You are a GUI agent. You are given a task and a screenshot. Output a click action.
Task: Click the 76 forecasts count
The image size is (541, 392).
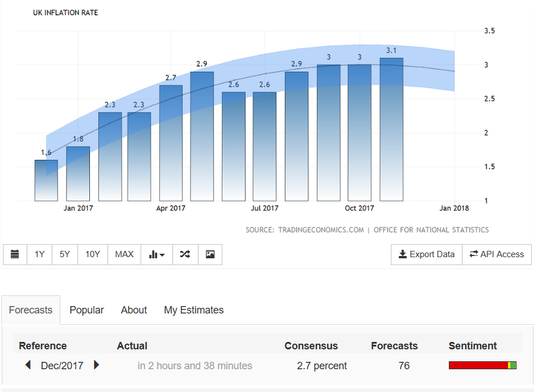pos(404,366)
